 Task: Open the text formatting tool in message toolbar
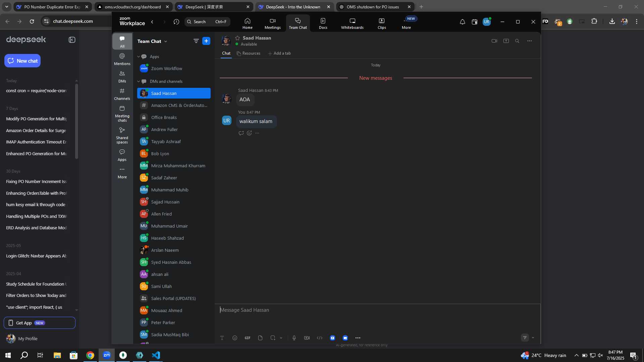(222, 338)
